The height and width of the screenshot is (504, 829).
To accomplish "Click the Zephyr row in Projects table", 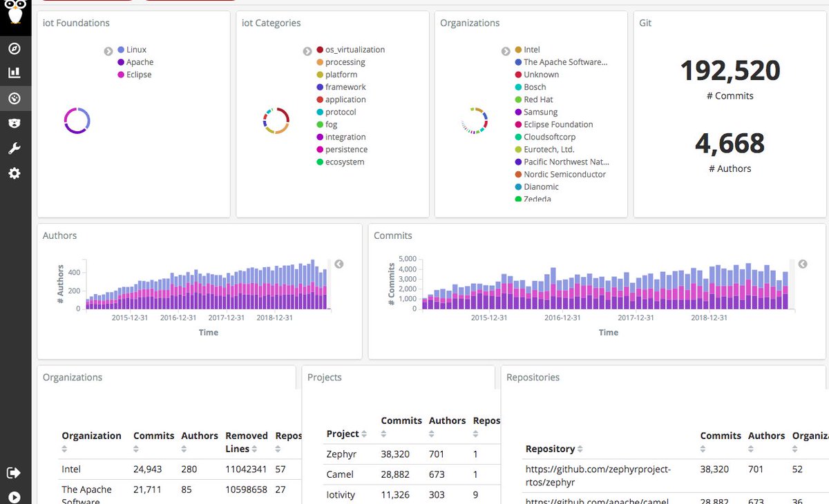I will (x=412, y=454).
